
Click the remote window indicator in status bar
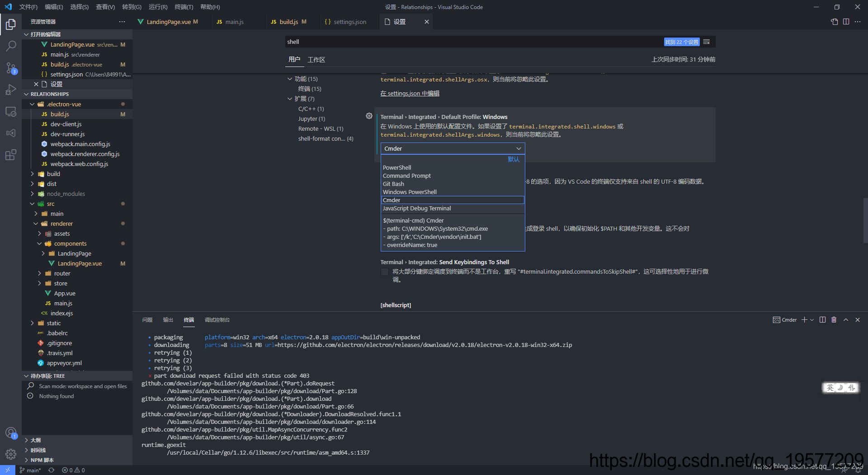(x=8, y=470)
